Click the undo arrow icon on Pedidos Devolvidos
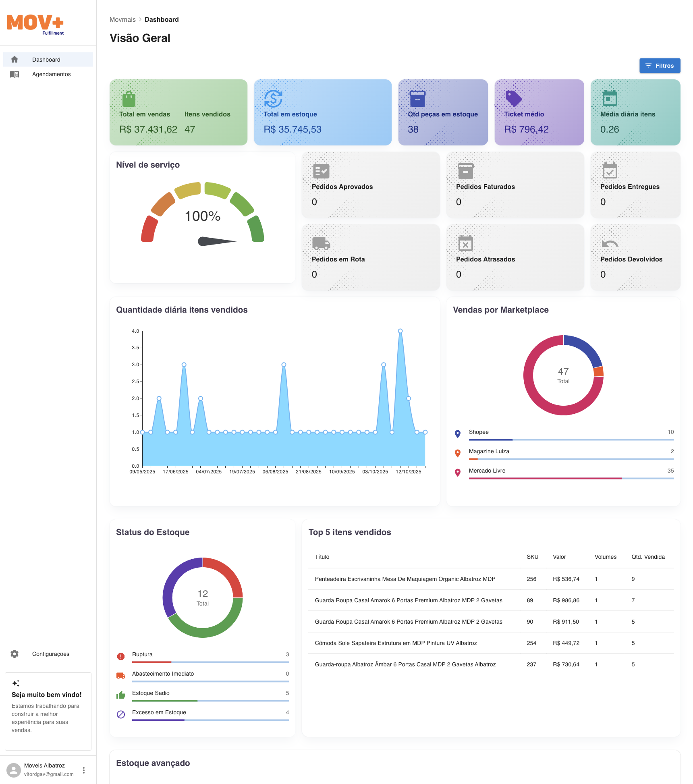This screenshot has width=693, height=784. (610, 243)
